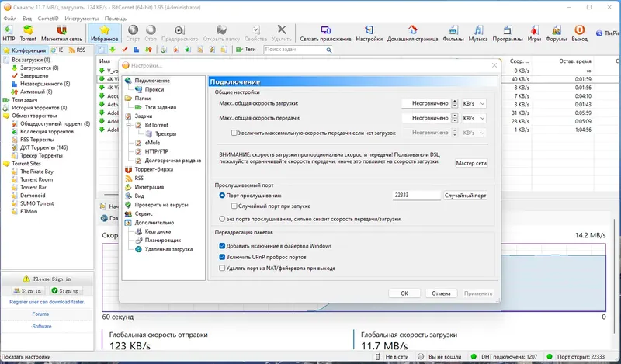Viewport: 621px width, 364px height.
Task: Click Связать приложение toolbar icon
Action: 325,33
